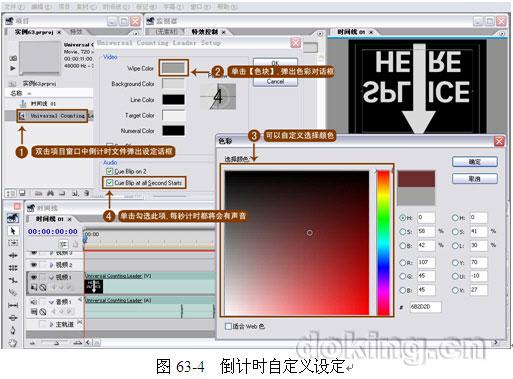This screenshot has height=379, width=513.
Task: Switch project panel to icon view
Action: point(22,193)
